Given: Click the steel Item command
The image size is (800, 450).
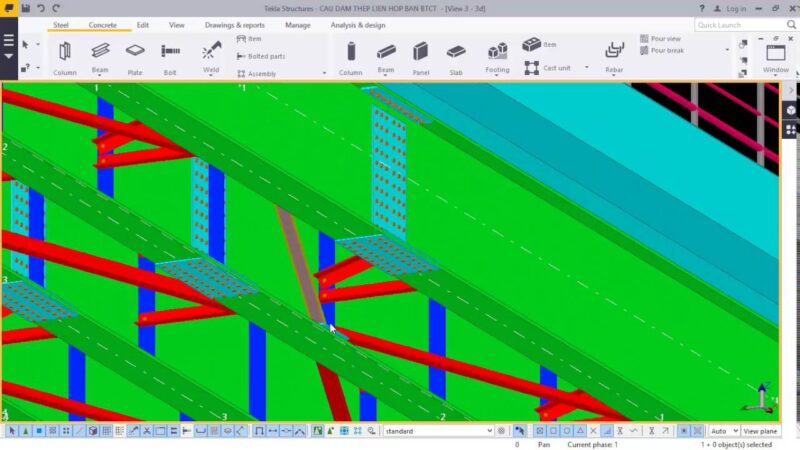Looking at the screenshot, I should point(249,39).
